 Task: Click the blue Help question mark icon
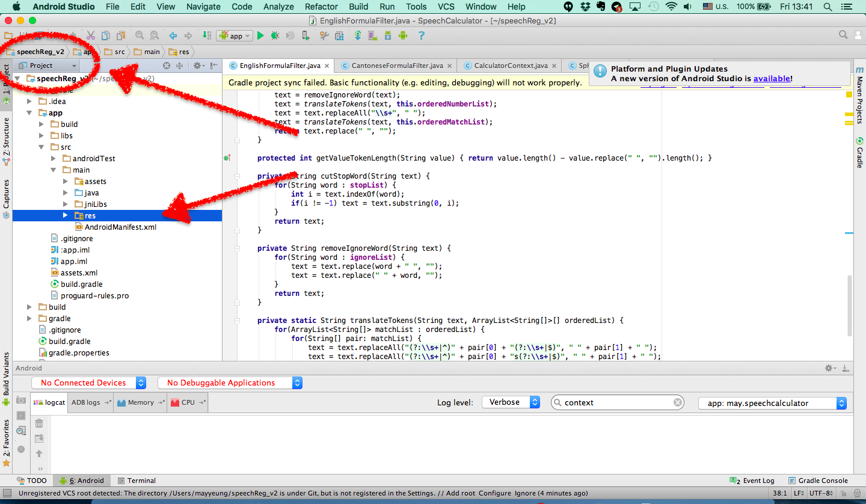point(421,36)
